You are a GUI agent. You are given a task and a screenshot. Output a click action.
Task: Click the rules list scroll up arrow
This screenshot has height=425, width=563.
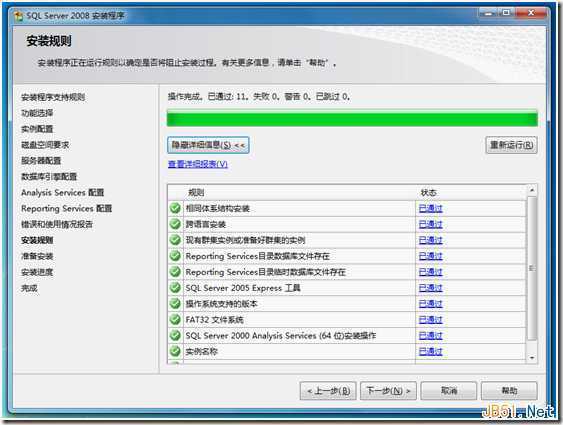[x=532, y=190]
